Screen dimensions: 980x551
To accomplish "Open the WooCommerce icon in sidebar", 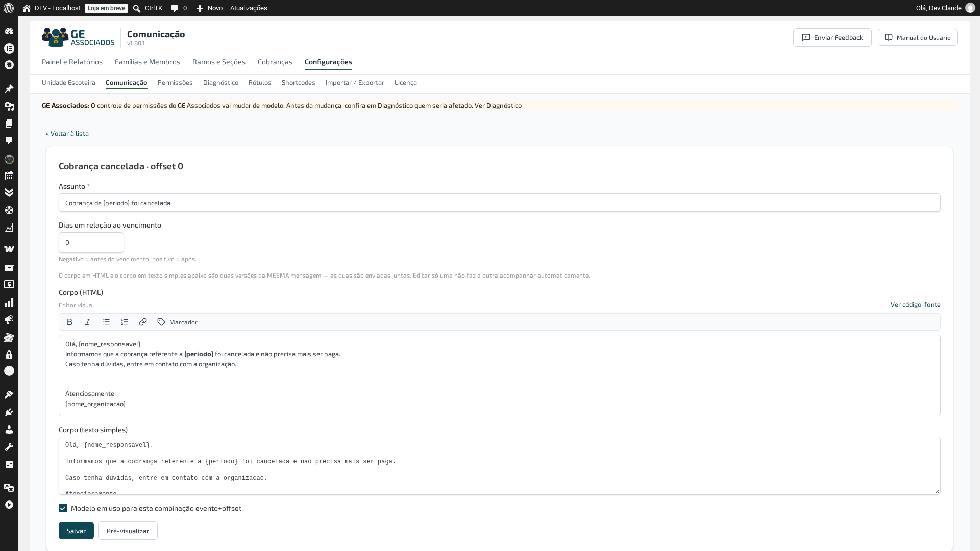I will coord(9,249).
